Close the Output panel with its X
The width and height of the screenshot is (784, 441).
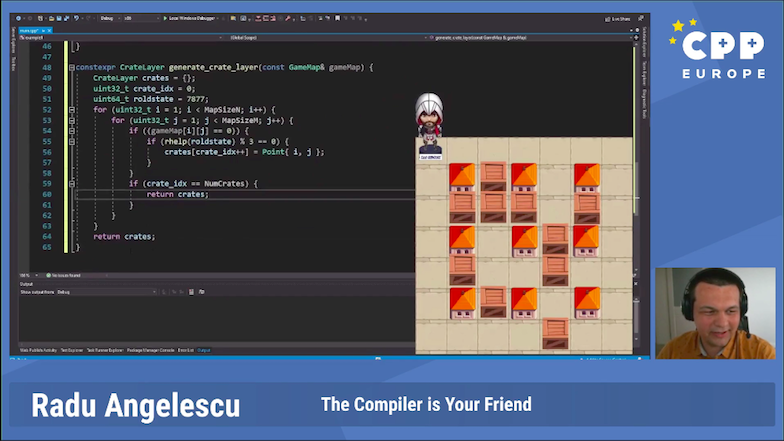point(636,284)
